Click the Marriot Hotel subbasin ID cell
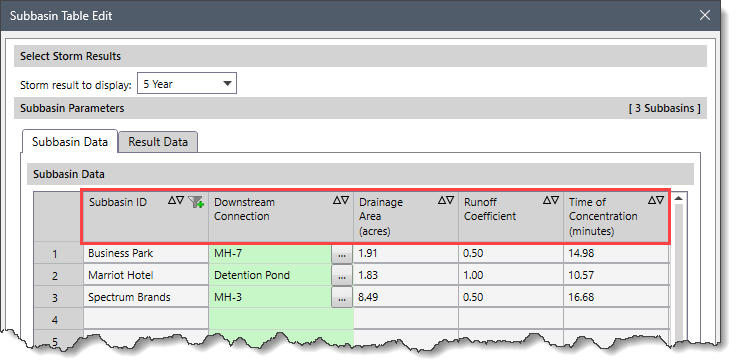This screenshot has height=360, width=736. point(146,276)
